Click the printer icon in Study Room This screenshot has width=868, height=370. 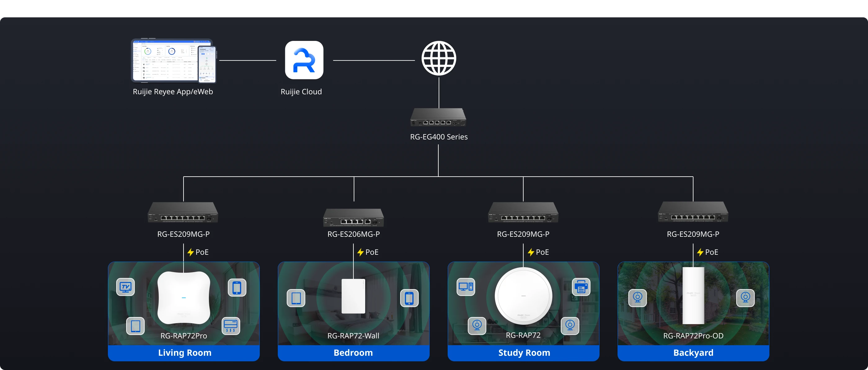point(581,287)
